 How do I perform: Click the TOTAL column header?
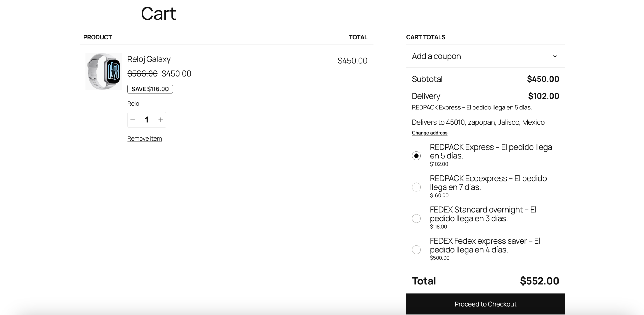pyautogui.click(x=358, y=37)
